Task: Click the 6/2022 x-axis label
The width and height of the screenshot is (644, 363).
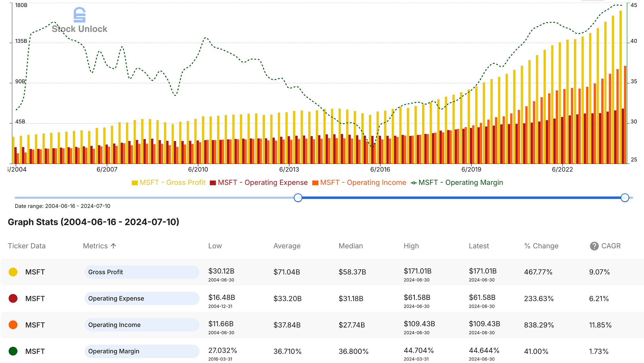Action: (x=562, y=169)
